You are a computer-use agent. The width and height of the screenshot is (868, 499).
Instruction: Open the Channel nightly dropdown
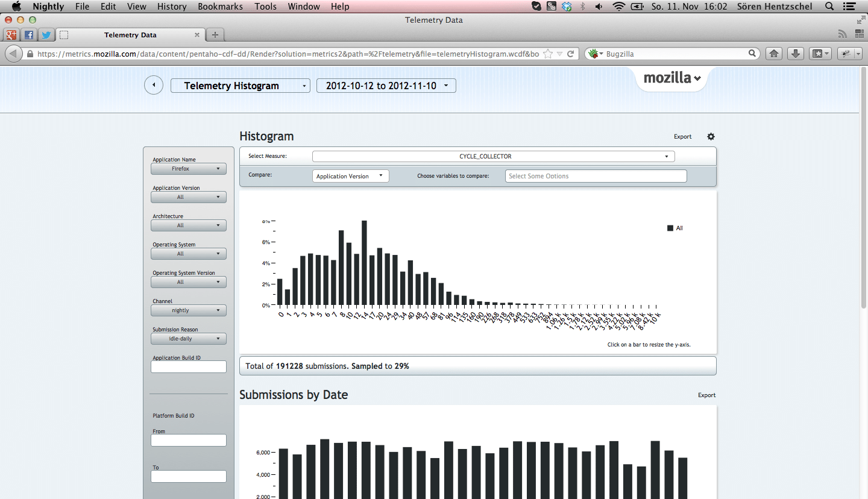[x=188, y=310]
